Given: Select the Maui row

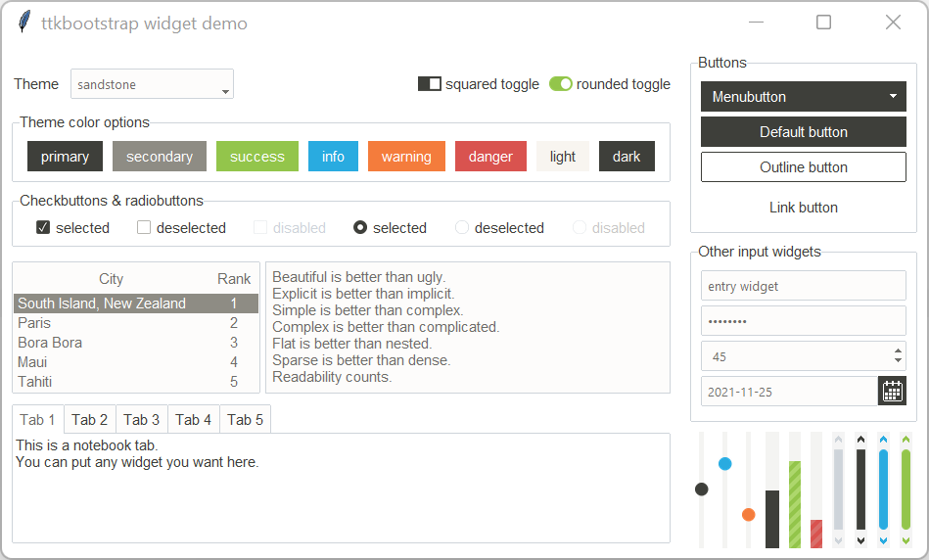Looking at the screenshot, I should [136, 362].
